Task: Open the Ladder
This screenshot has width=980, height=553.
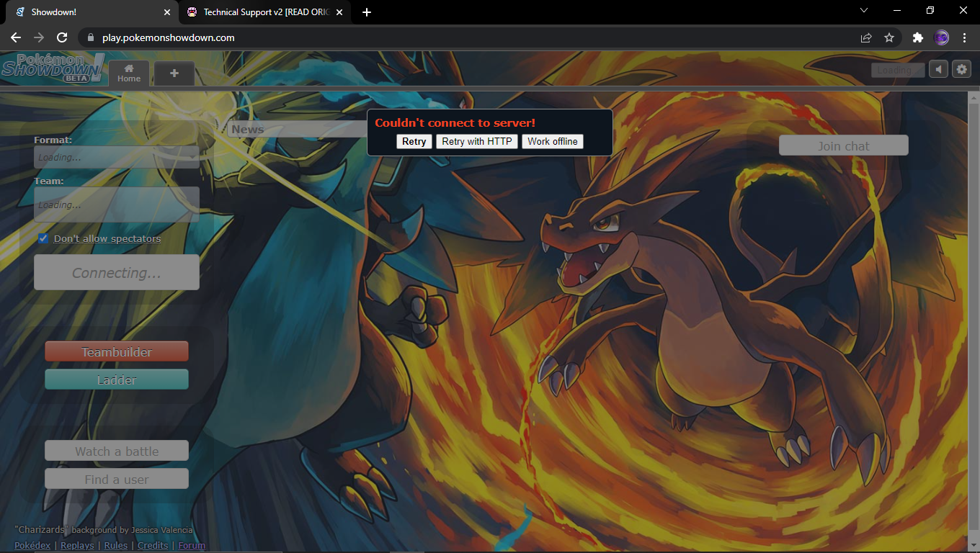Action: (x=117, y=379)
